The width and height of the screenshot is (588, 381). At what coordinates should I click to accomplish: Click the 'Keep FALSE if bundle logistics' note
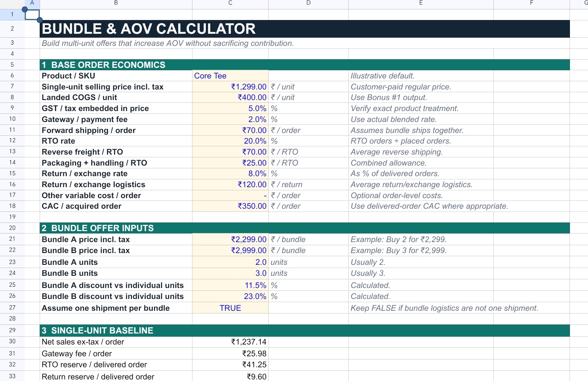coord(444,308)
